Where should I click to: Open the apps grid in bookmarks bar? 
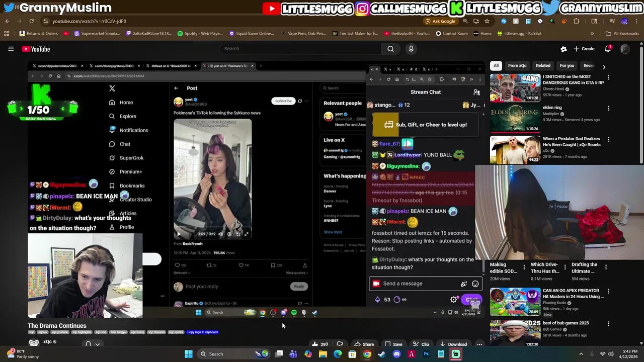point(7,34)
